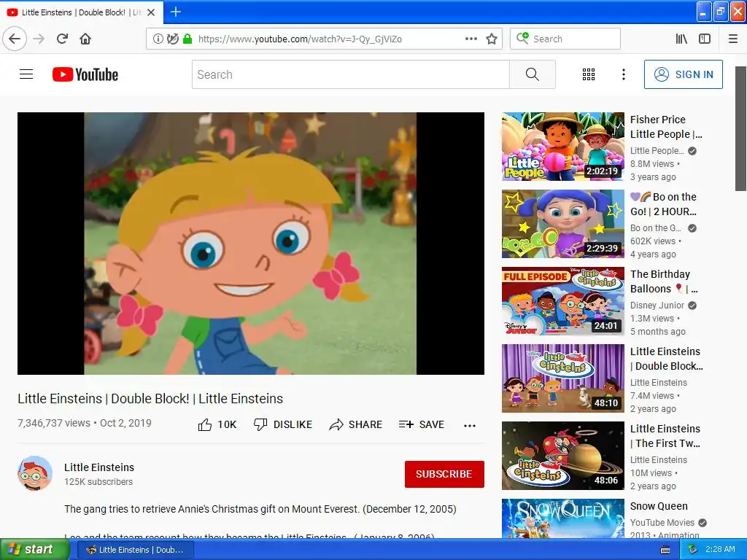Click the tracking protection shield icon
This screenshot has width=747, height=560.
172,39
